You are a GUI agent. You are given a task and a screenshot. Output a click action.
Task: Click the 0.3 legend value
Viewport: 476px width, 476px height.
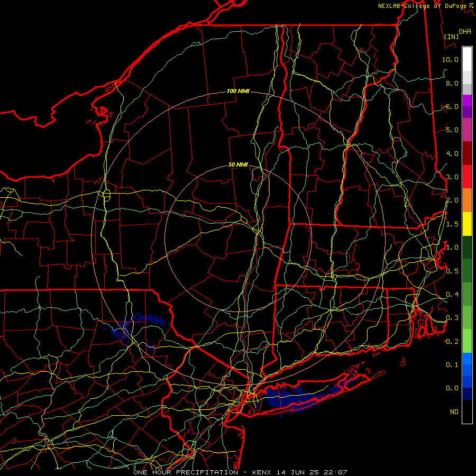[x=452, y=318]
